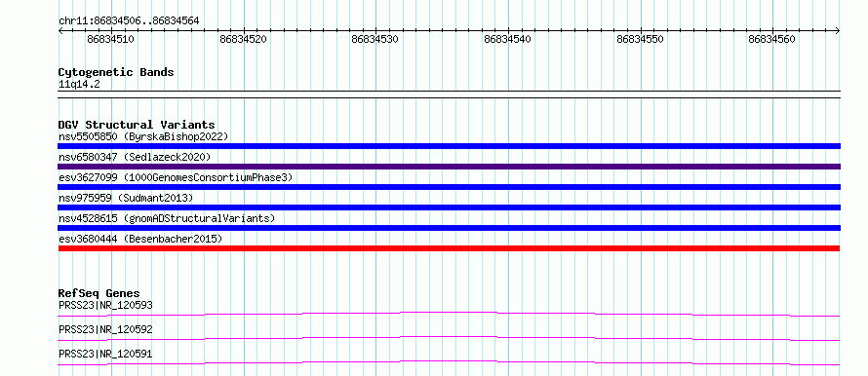Click the blue bar for esv3627099

449,187
